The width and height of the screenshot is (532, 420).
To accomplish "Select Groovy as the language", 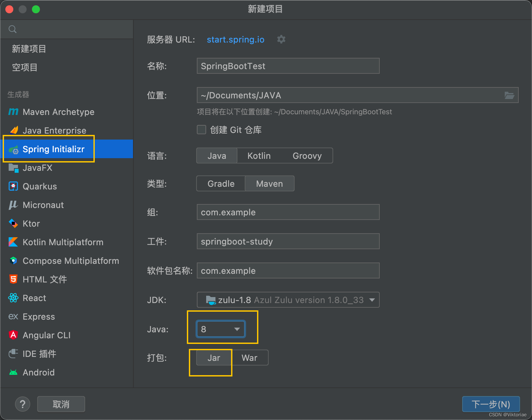I will (x=307, y=156).
